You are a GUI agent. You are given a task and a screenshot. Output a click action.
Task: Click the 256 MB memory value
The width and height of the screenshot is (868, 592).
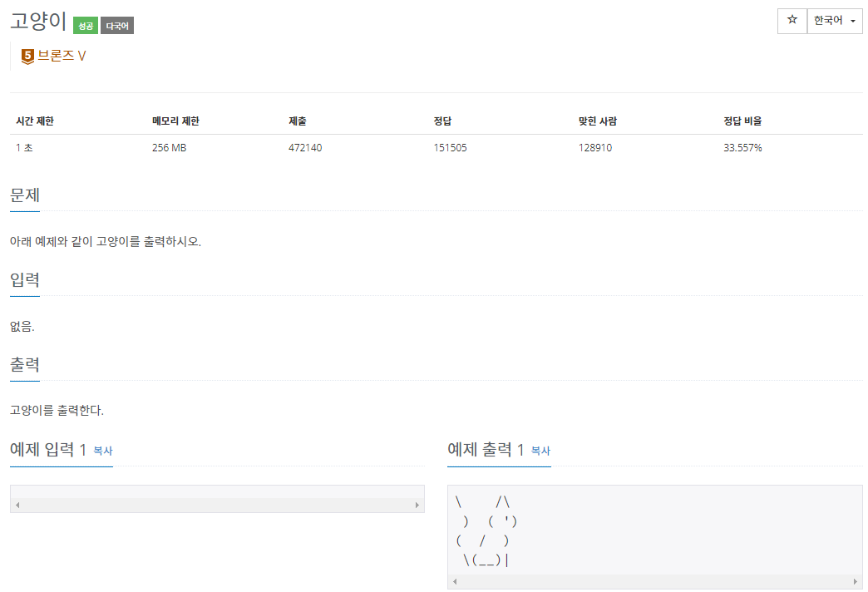pos(170,148)
